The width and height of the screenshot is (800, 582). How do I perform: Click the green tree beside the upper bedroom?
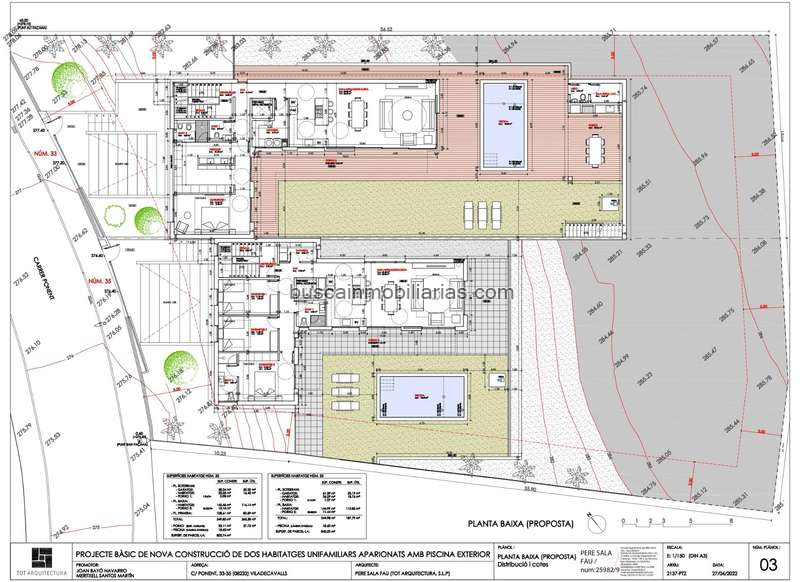point(147,218)
